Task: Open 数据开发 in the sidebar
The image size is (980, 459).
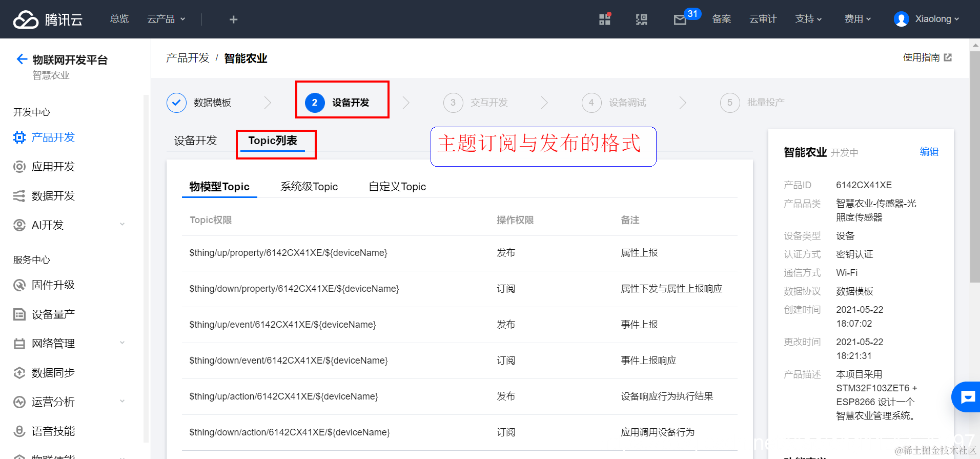Action: pyautogui.click(x=53, y=196)
